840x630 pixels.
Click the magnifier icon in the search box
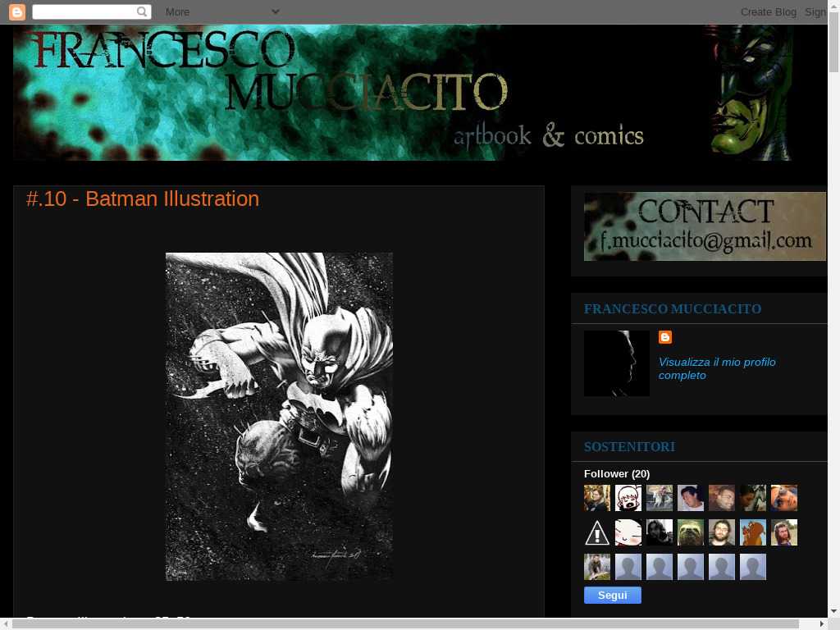click(x=141, y=11)
